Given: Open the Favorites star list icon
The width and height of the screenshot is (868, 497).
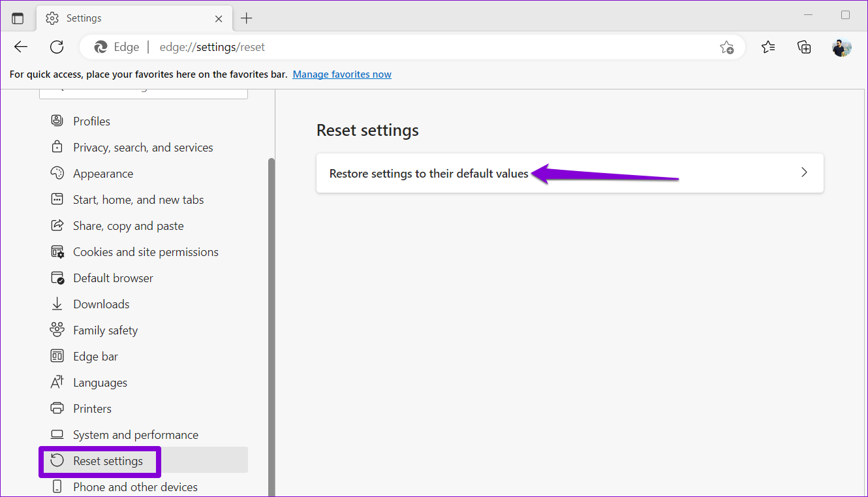Looking at the screenshot, I should pyautogui.click(x=768, y=47).
